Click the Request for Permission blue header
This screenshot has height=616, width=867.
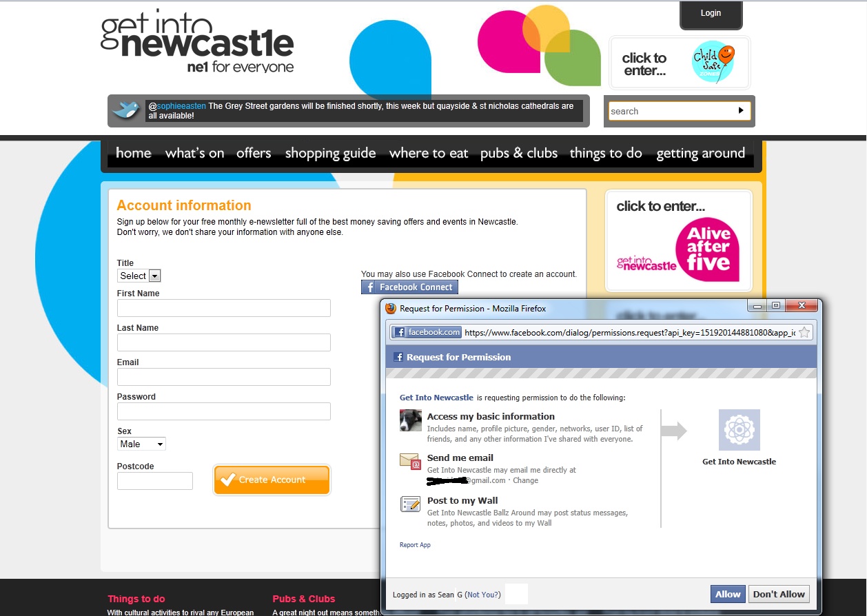click(x=601, y=357)
